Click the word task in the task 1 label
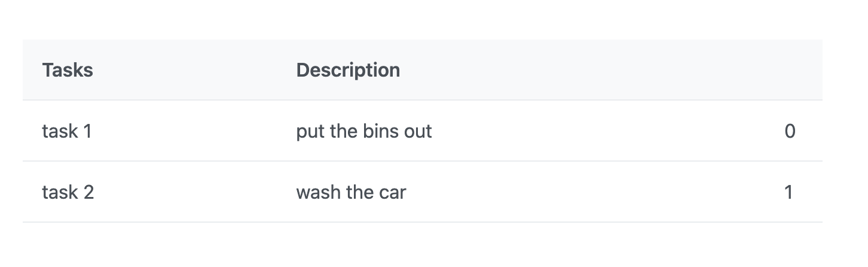Screen dimensions: 868x267 (x=59, y=131)
